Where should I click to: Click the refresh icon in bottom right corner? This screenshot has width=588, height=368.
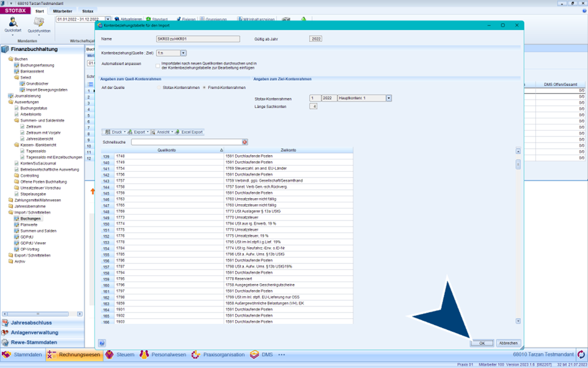tap(581, 354)
